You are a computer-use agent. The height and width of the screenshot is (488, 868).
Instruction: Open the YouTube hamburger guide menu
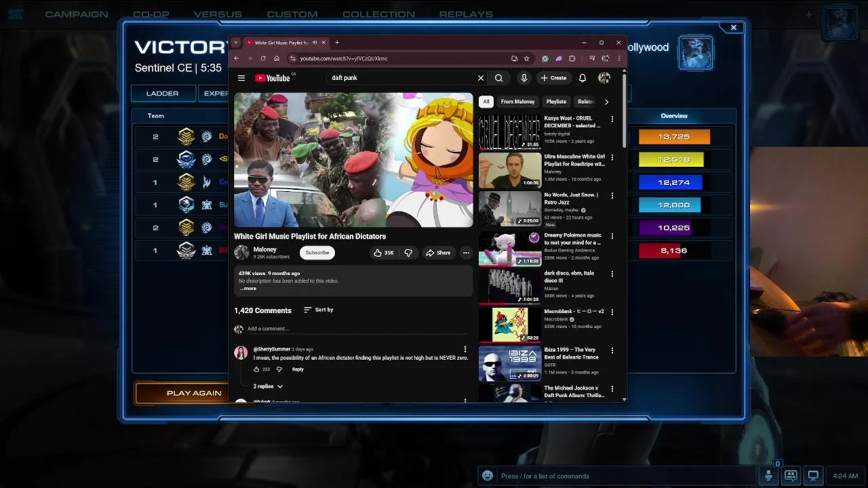tap(241, 78)
